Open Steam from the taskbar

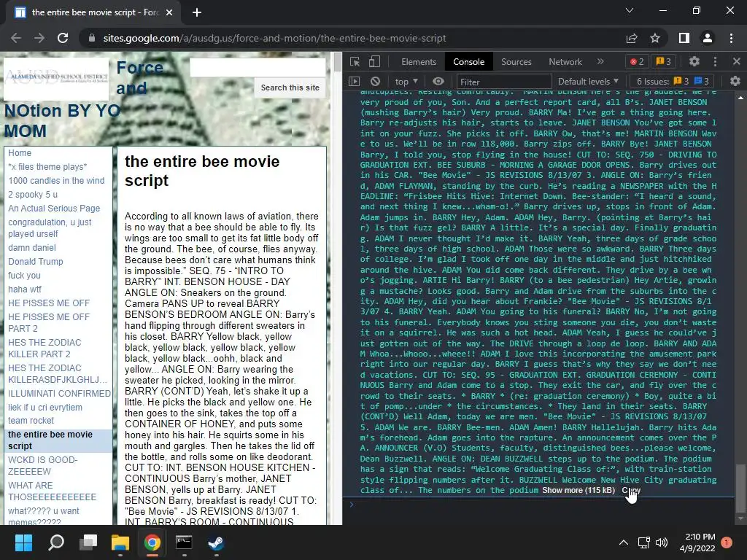click(x=216, y=542)
